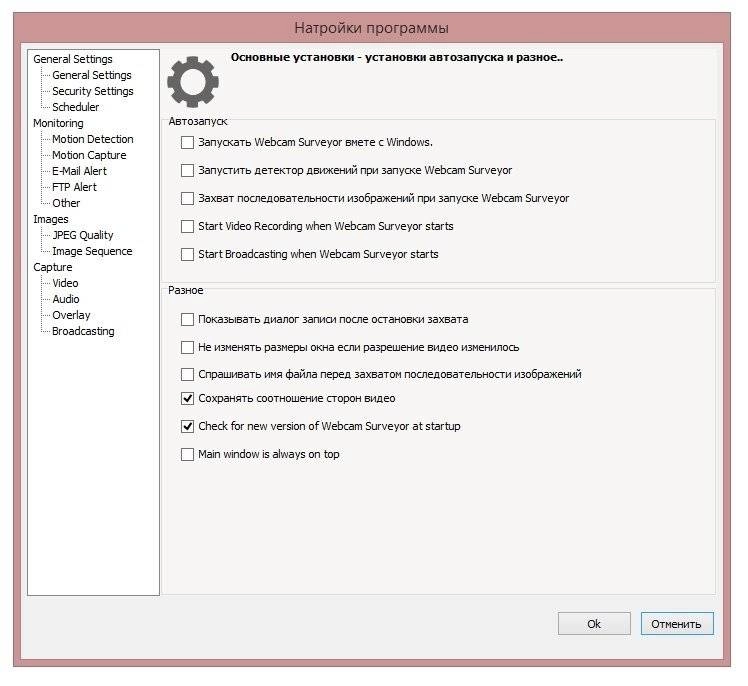Open Image Sequence settings
Screen dimensions: 748x686
coord(92,251)
